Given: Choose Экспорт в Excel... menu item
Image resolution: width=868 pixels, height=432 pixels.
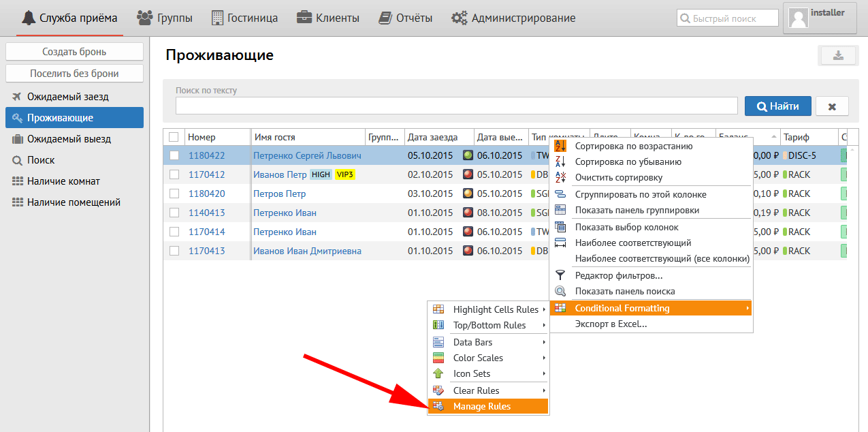Looking at the screenshot, I should 611,324.
